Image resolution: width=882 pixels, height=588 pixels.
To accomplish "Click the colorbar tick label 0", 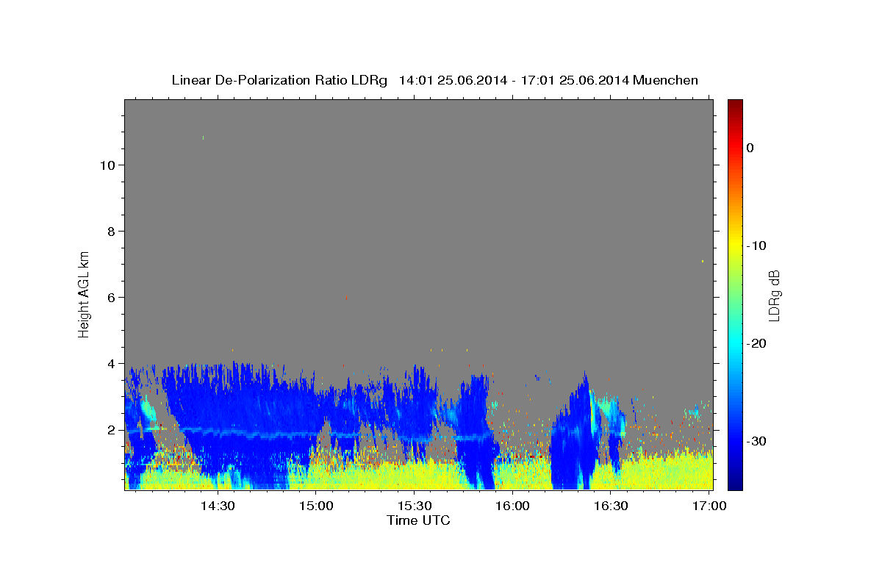I will click(x=750, y=148).
